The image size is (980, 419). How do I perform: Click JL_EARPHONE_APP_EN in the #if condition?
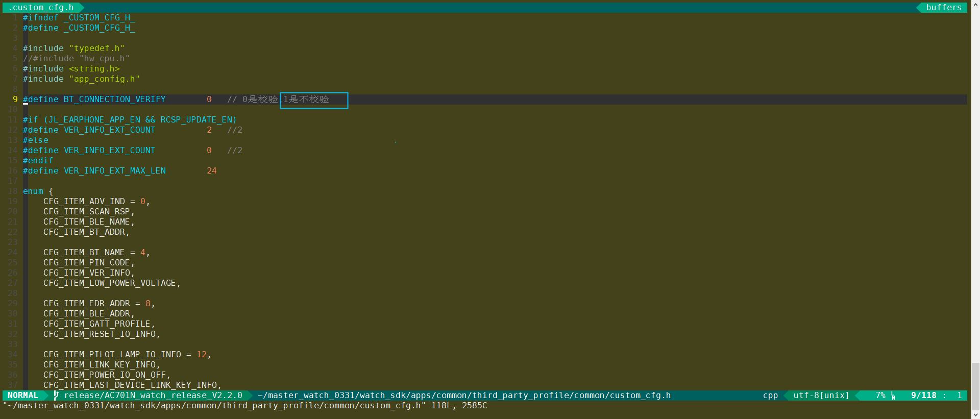tap(94, 120)
